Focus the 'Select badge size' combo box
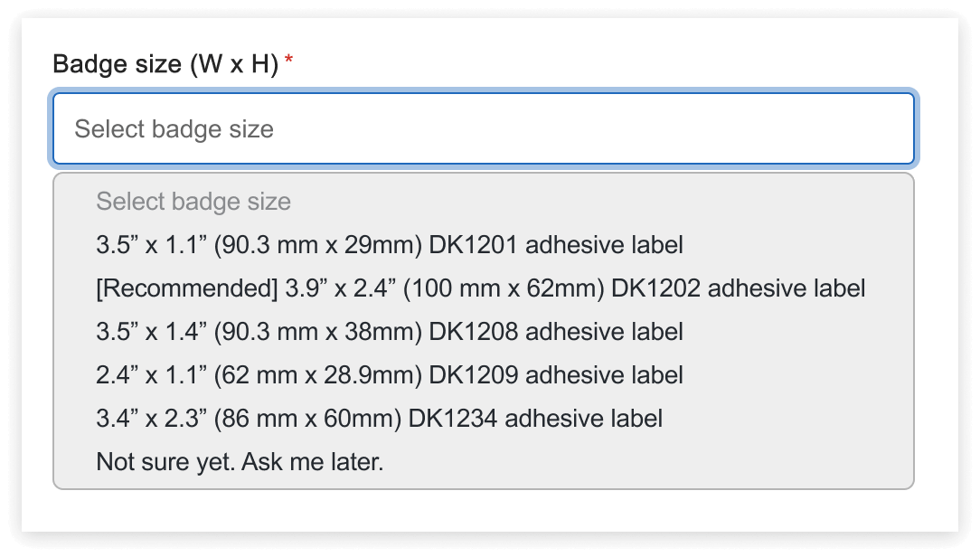 point(484,128)
